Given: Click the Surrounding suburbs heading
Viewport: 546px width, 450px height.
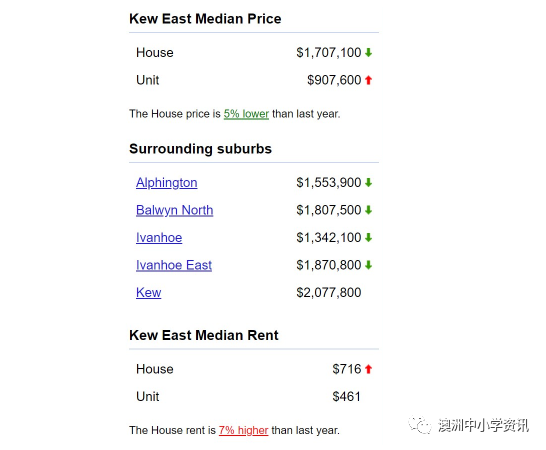Looking at the screenshot, I should pos(200,149).
